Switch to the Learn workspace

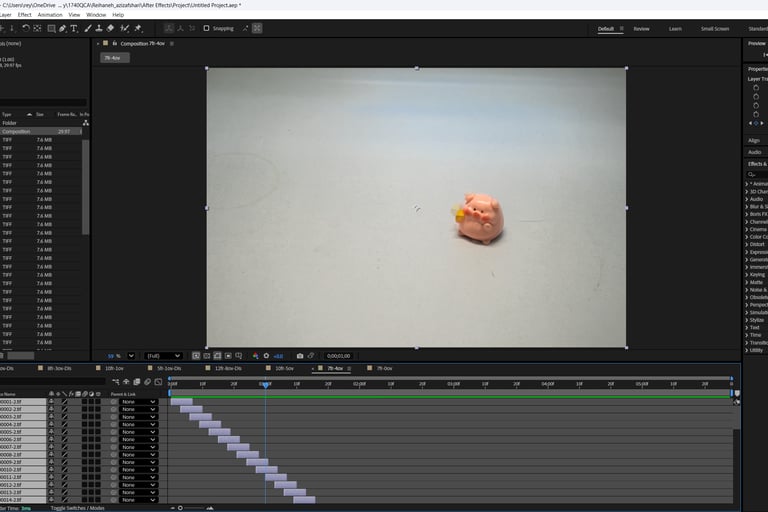(x=675, y=29)
